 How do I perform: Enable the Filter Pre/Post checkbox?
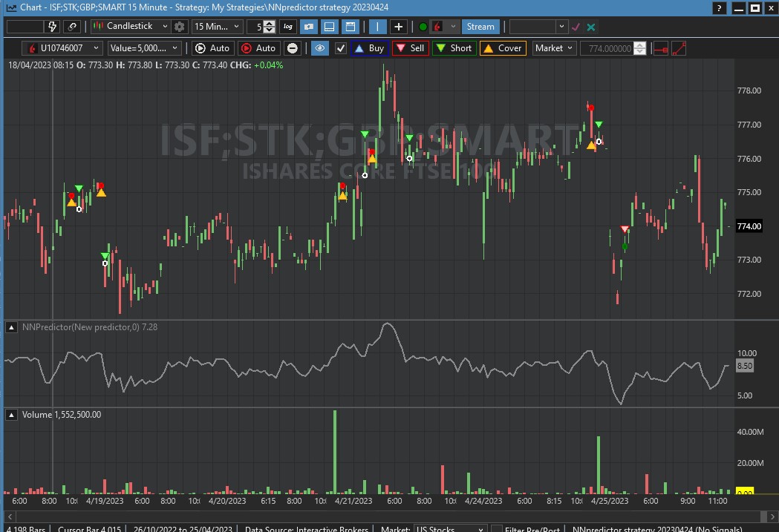click(x=496, y=529)
